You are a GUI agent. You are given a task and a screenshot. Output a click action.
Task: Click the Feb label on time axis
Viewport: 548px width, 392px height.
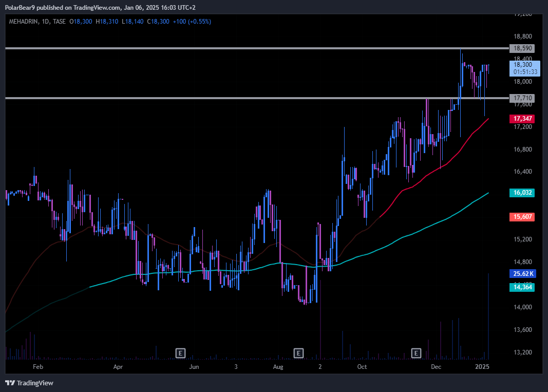click(x=37, y=367)
